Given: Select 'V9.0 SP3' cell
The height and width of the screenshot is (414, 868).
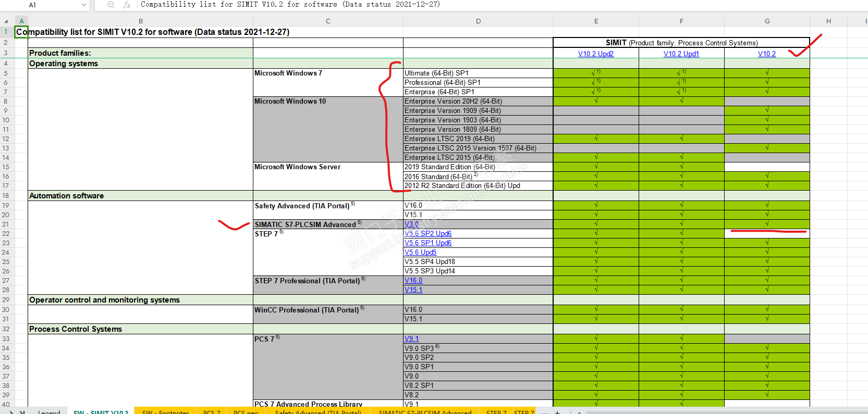Looking at the screenshot, I should (x=478, y=348).
